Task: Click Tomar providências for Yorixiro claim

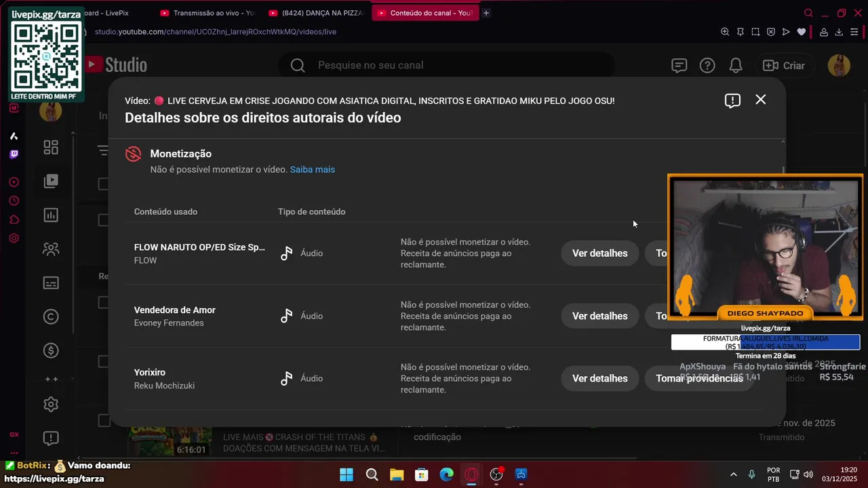Action: (699, 378)
